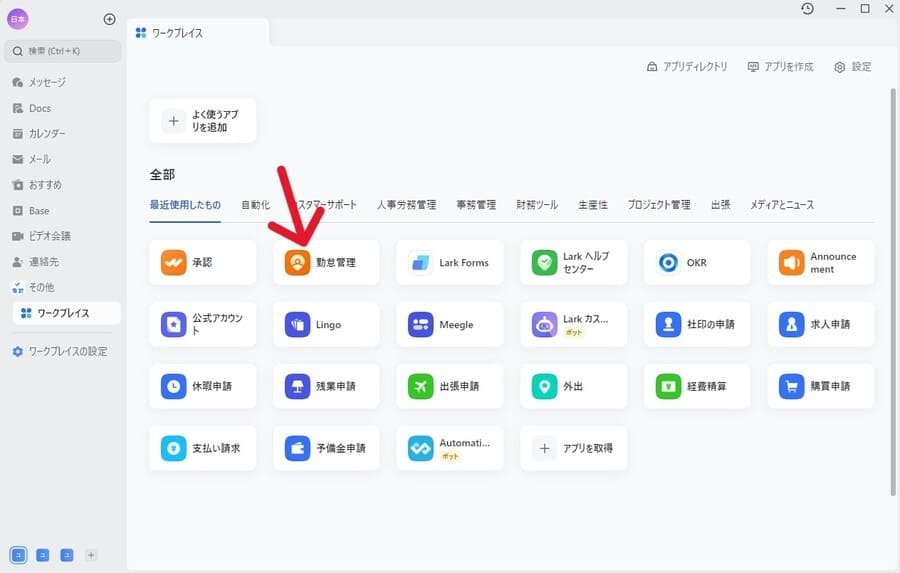
Task: Switch to 自動化 tab
Action: coord(255,205)
